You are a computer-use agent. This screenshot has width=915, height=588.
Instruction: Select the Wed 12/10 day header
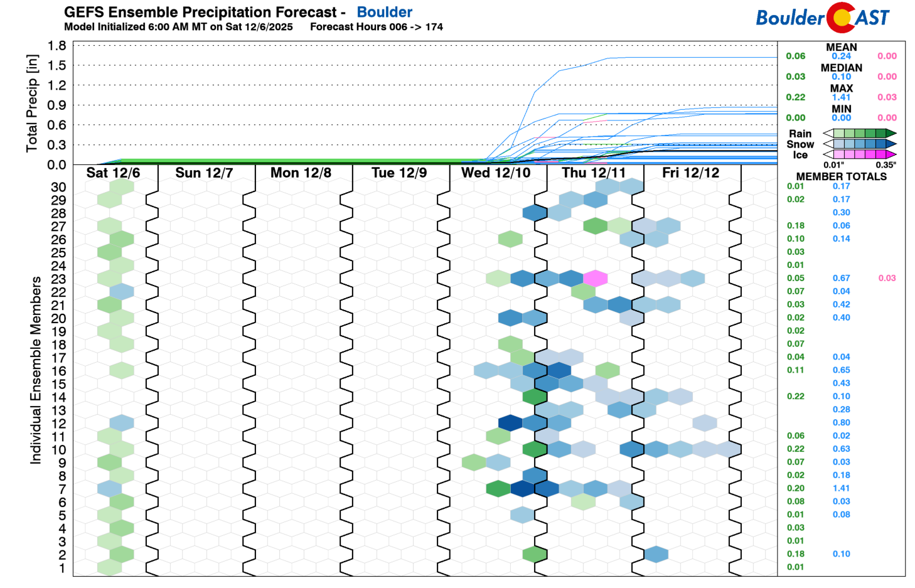[x=495, y=173]
